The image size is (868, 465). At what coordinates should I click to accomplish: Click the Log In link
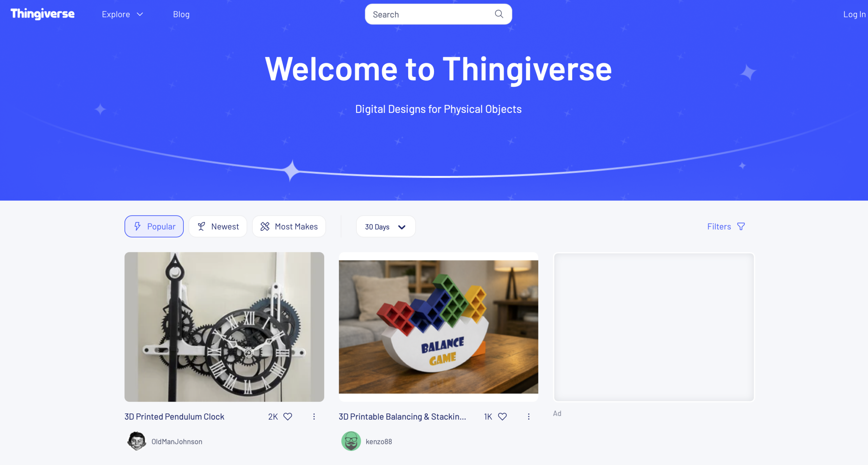pyautogui.click(x=854, y=14)
